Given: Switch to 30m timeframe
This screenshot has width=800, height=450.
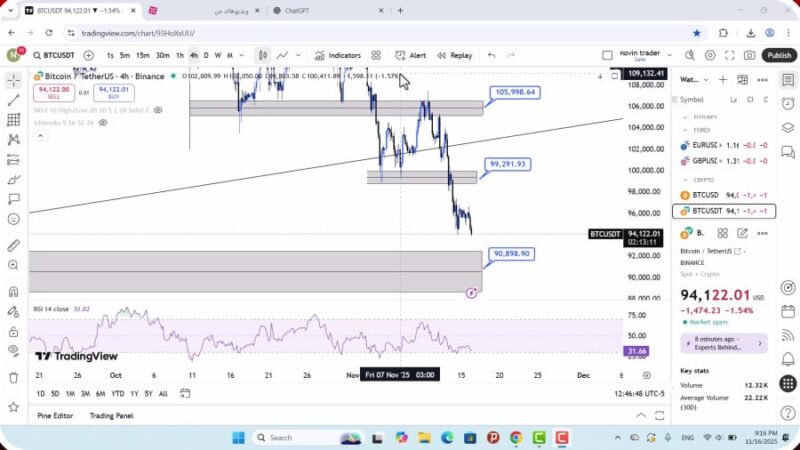Looking at the screenshot, I should [x=163, y=55].
